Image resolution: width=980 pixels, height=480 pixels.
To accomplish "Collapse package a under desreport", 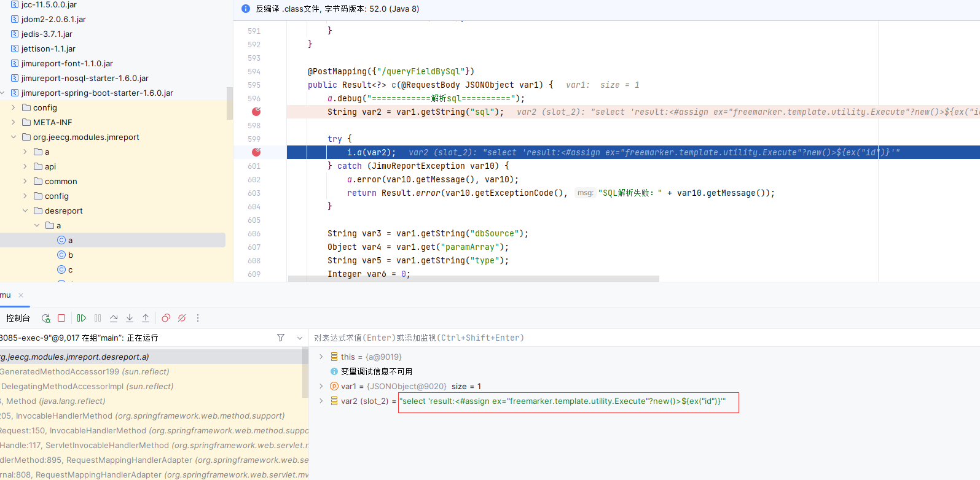I will click(37, 225).
